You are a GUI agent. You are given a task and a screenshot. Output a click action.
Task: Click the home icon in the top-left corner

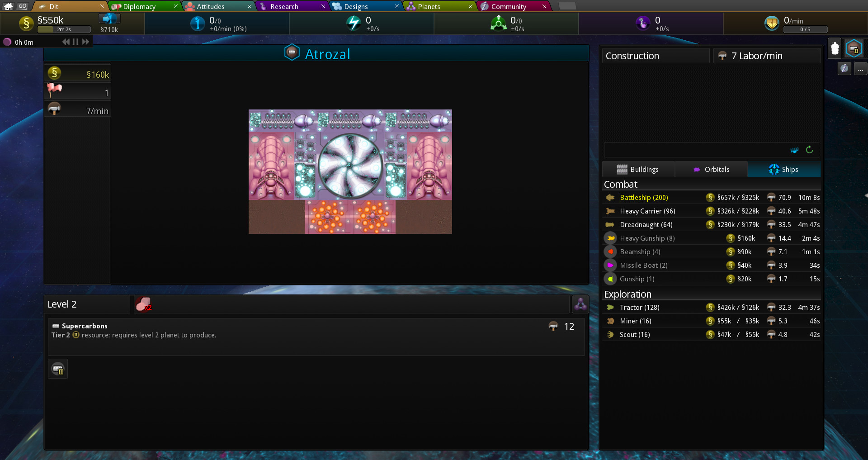[7, 6]
